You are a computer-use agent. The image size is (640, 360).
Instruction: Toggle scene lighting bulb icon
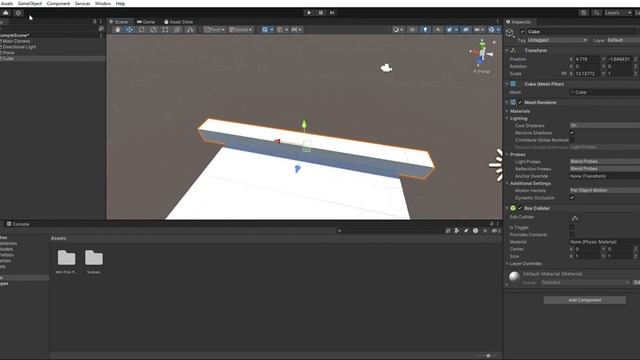coord(425,29)
